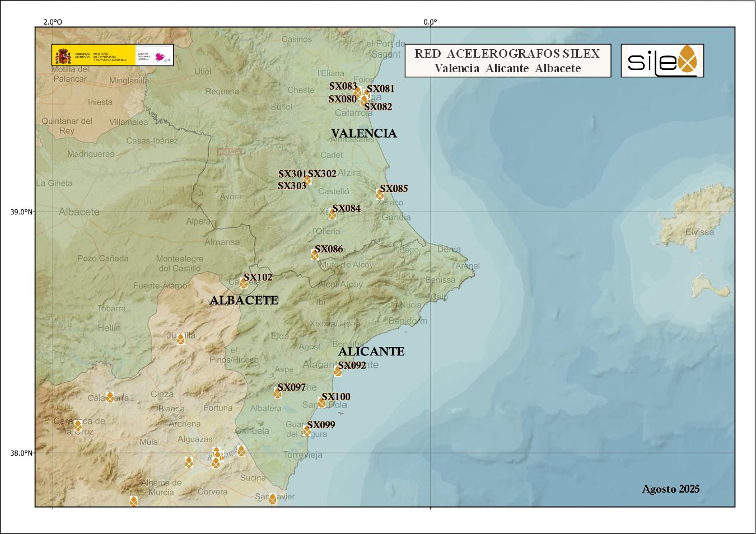Click the station marker at Calasparra
The image size is (756, 534).
[x=110, y=397]
